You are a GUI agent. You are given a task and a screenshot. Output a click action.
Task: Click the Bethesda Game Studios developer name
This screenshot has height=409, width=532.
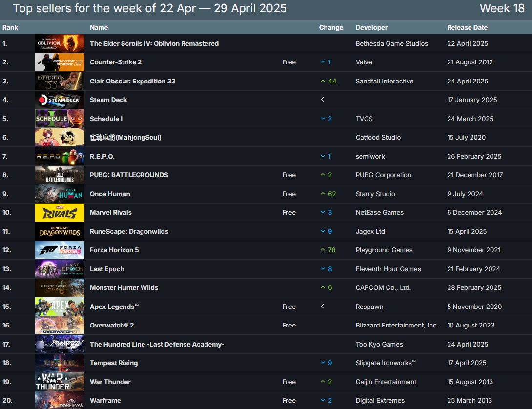coord(391,43)
